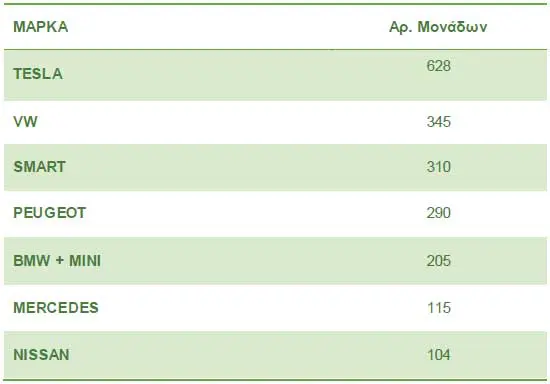
Task: Select the TESLA brand cell
Action: (x=38, y=74)
